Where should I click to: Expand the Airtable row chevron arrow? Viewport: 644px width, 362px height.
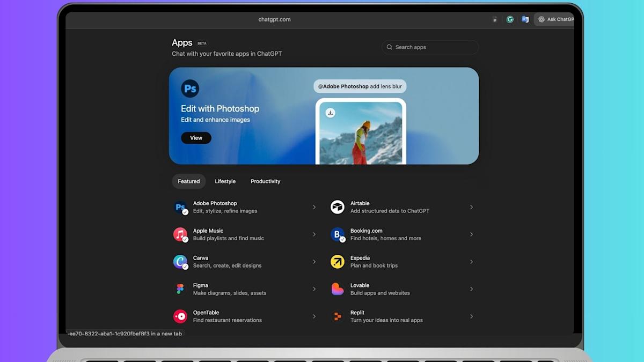point(471,207)
